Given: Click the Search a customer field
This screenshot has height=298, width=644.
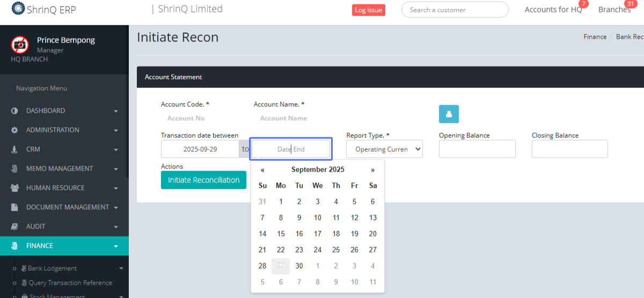Looking at the screenshot, I should click(x=455, y=10).
